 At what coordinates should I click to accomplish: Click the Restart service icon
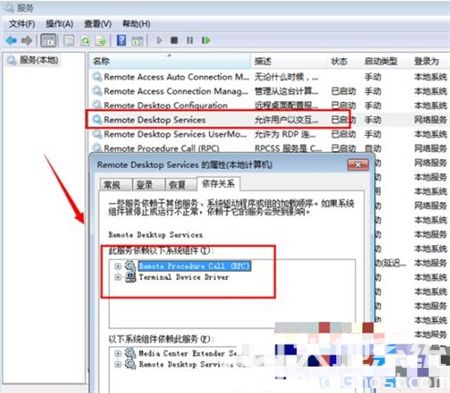pyautogui.click(x=206, y=40)
